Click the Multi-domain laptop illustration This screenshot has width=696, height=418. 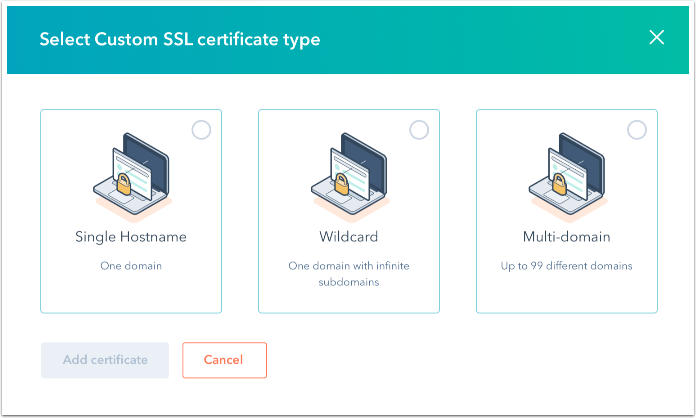point(567,175)
